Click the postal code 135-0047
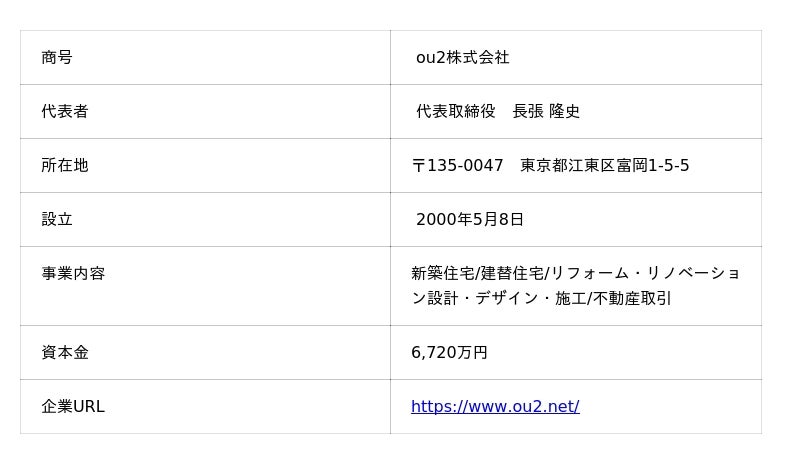The image size is (800, 464). (465, 165)
